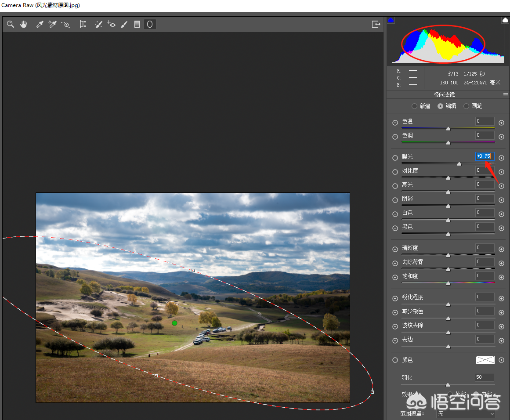The image size is (510, 420).
Task: Increase 去除薄雾 with its plus icon
Action: coord(502,263)
